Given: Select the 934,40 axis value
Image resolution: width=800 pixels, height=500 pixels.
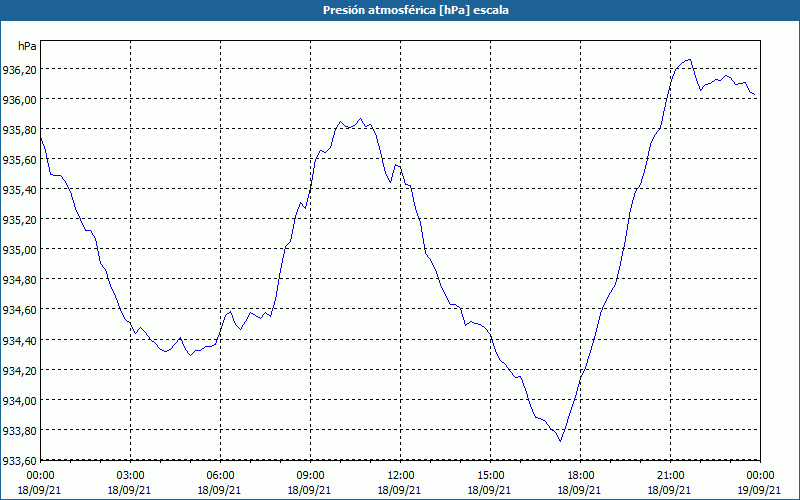Looking at the screenshot, I should (x=19, y=340).
